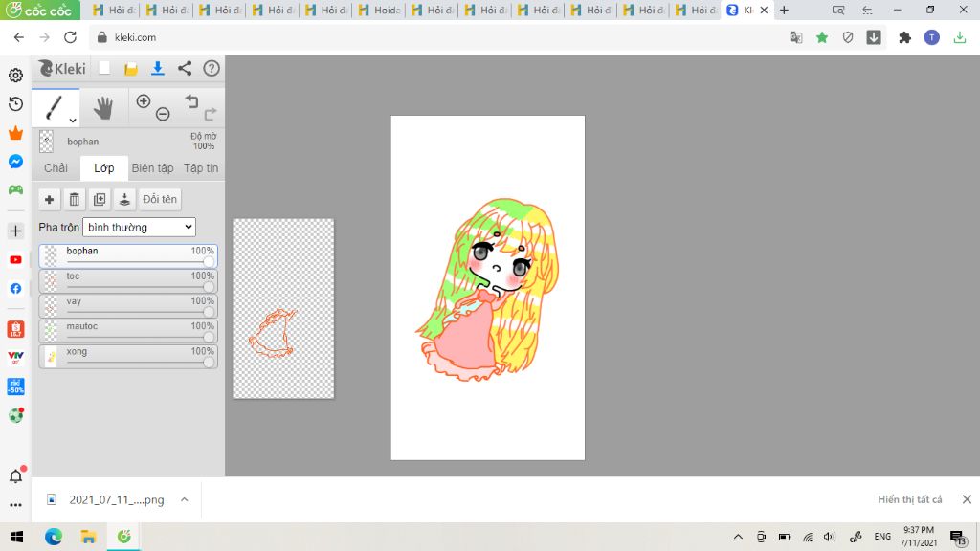Delete the selected layer

point(75,199)
